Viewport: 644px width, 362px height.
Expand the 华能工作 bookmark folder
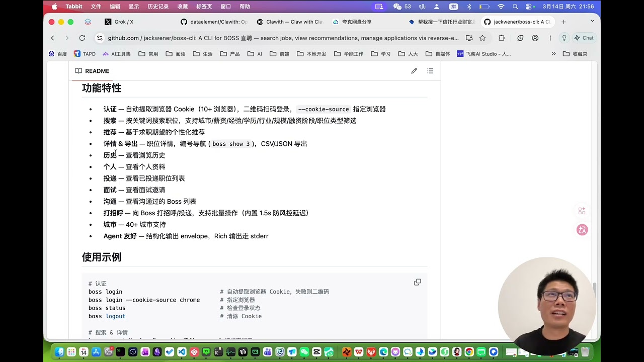click(349, 54)
